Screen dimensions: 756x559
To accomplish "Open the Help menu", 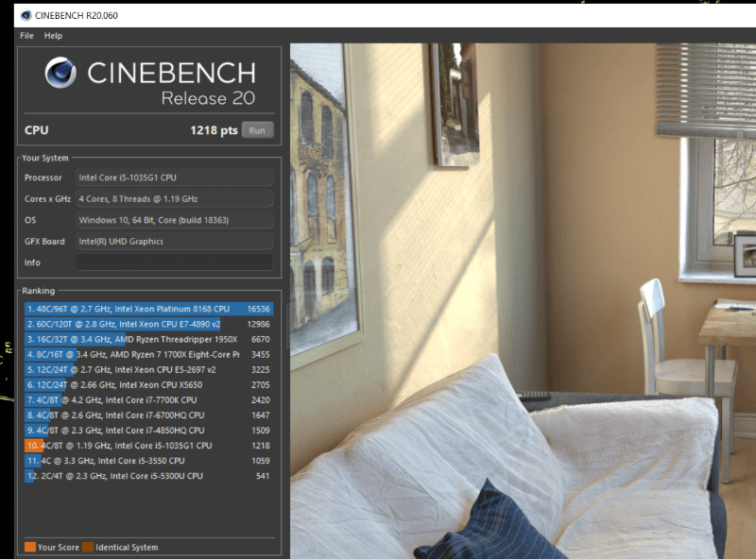I will point(53,36).
